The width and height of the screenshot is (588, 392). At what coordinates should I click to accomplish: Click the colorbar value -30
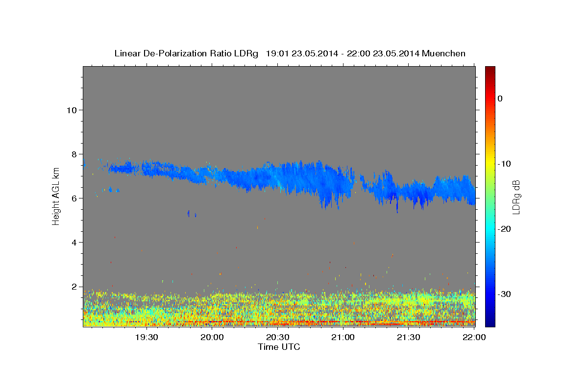click(x=505, y=294)
